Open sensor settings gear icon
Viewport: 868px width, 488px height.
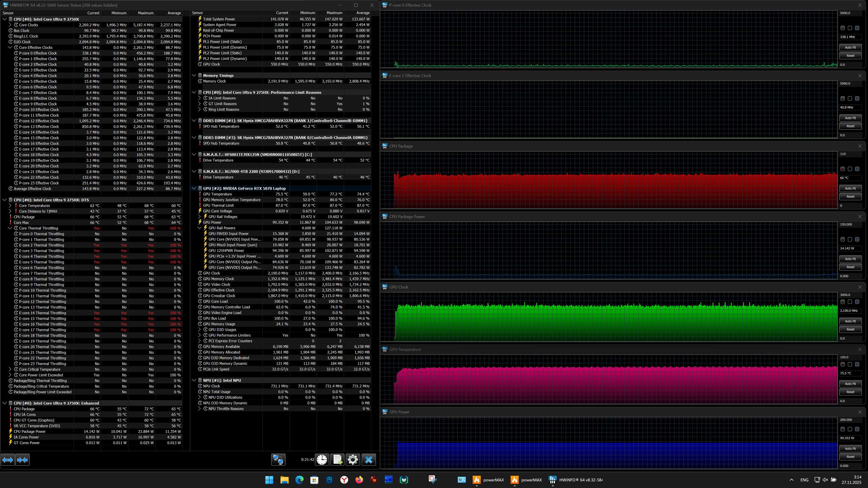point(353,460)
